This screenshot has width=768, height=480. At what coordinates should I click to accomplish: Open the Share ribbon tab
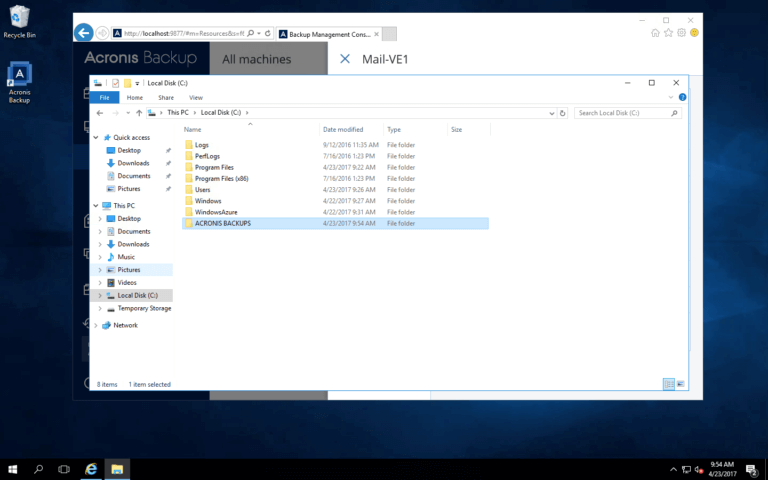coord(166,97)
